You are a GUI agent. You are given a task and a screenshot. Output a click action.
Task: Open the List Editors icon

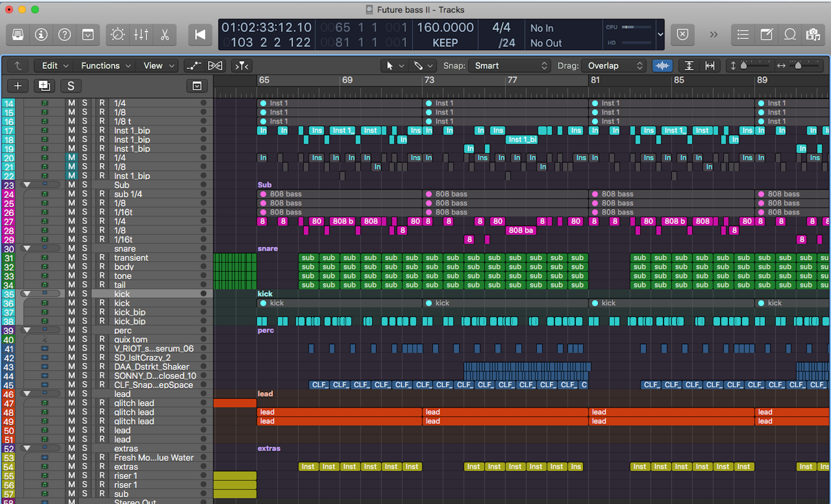coord(743,35)
